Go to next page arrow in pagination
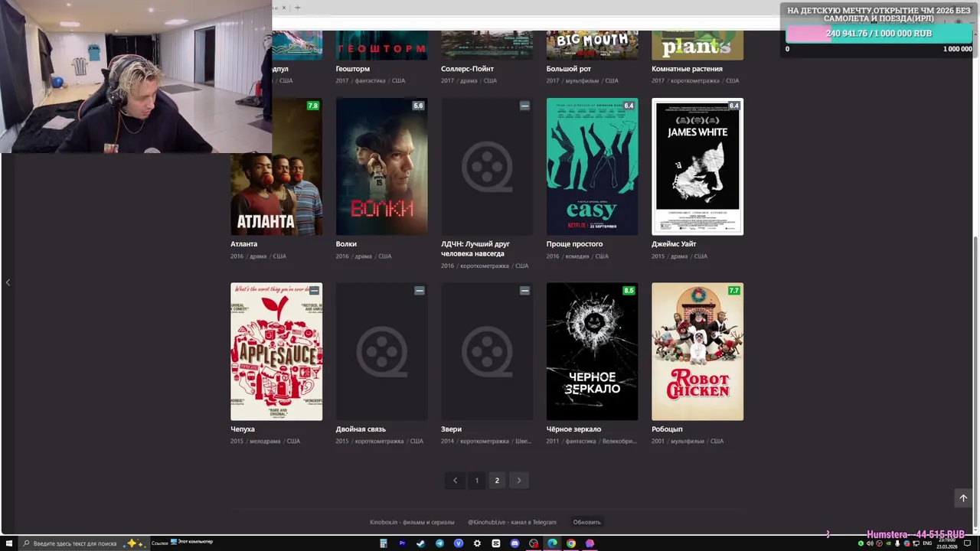The width and height of the screenshot is (980, 551). [518, 481]
